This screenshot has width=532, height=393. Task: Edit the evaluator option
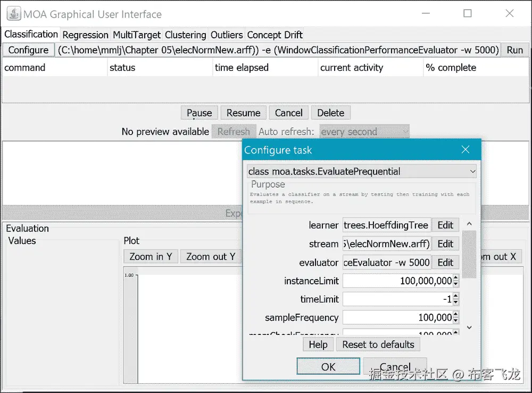pos(445,263)
